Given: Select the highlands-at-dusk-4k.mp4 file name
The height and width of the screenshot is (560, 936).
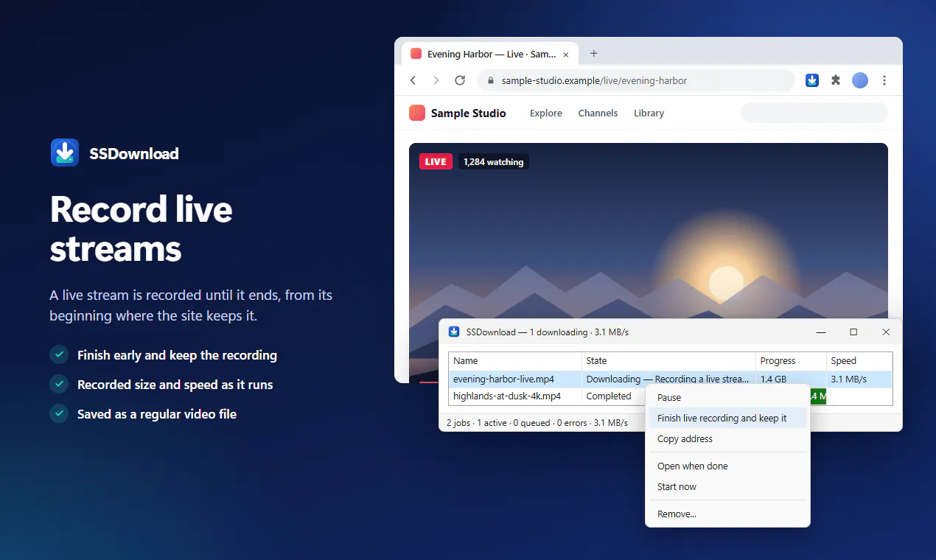Looking at the screenshot, I should [507, 396].
